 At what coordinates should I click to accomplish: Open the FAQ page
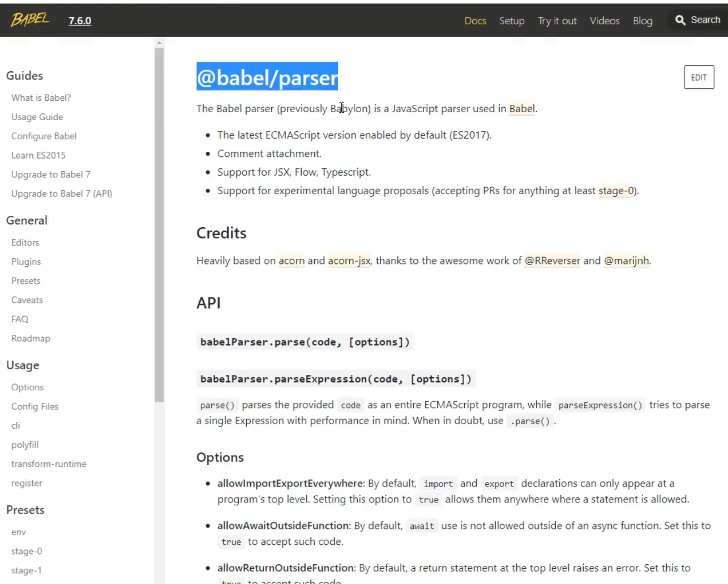[20, 319]
